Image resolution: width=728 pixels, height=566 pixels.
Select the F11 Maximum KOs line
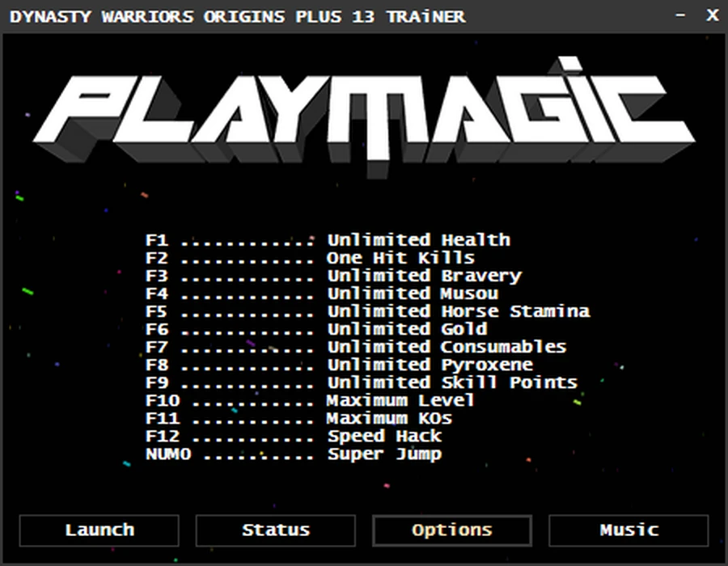click(x=298, y=419)
